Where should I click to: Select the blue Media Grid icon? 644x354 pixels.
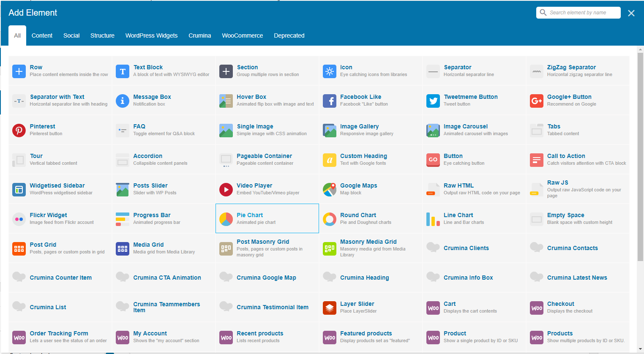123,249
